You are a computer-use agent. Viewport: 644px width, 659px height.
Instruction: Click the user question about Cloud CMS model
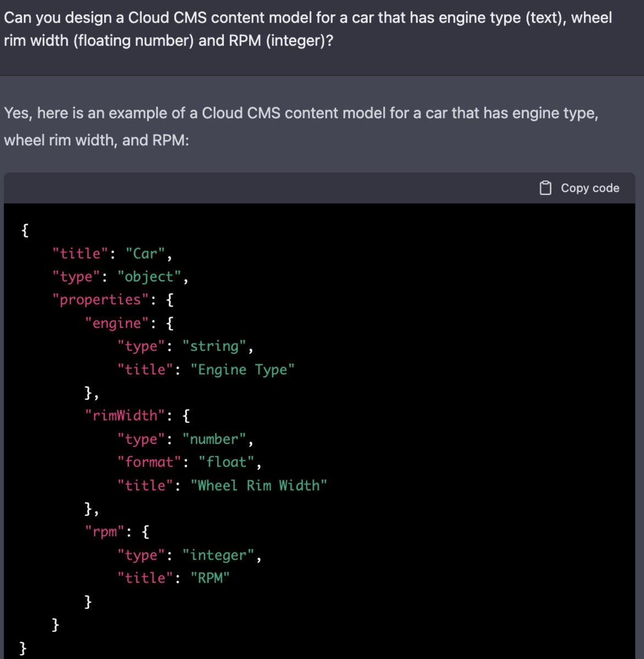click(x=308, y=29)
